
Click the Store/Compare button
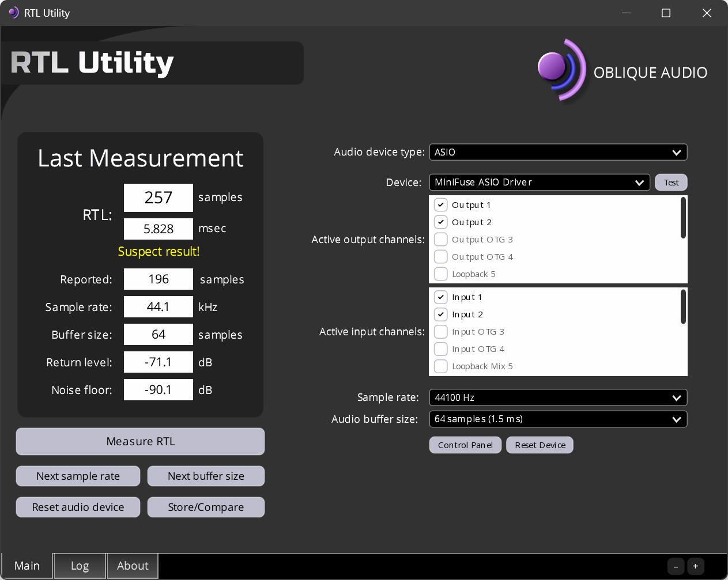[x=206, y=507]
